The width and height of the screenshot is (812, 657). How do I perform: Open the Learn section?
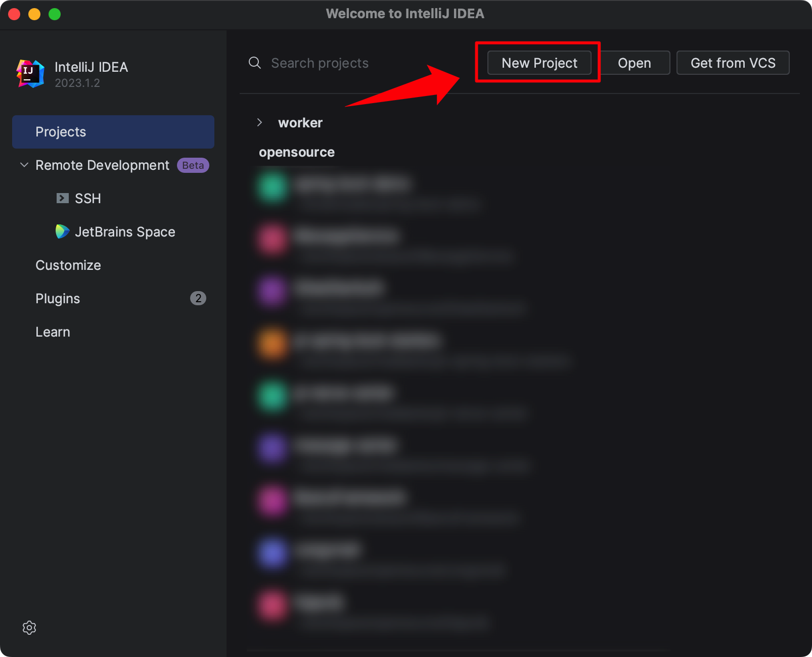pos(53,332)
